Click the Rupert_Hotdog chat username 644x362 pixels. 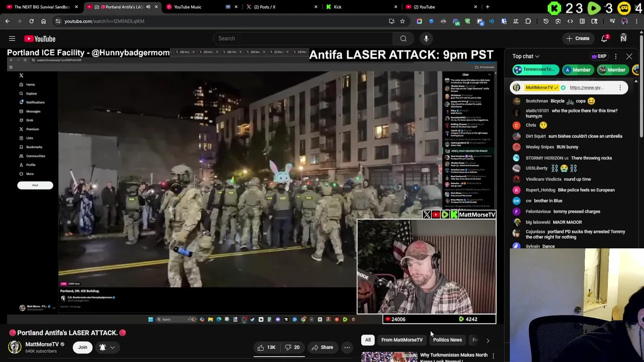pos(540,190)
